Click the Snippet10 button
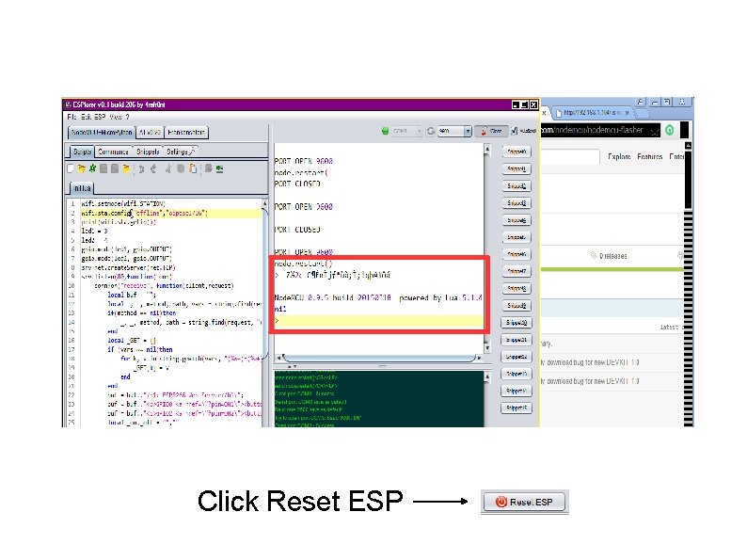The width and height of the screenshot is (747, 560). pyautogui.click(x=517, y=323)
